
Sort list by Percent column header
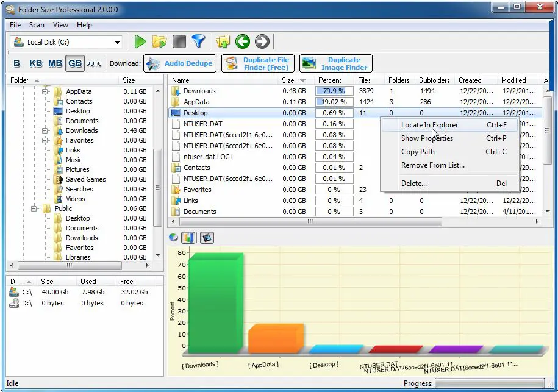[330, 80]
